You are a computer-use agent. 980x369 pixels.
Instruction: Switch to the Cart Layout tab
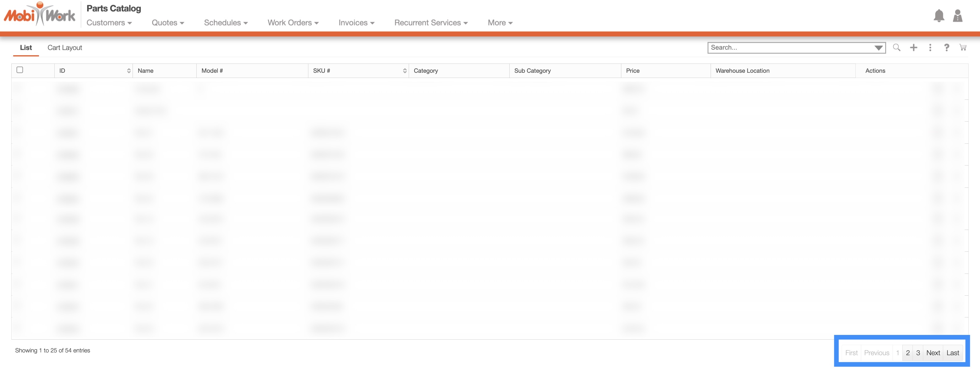tap(65, 48)
